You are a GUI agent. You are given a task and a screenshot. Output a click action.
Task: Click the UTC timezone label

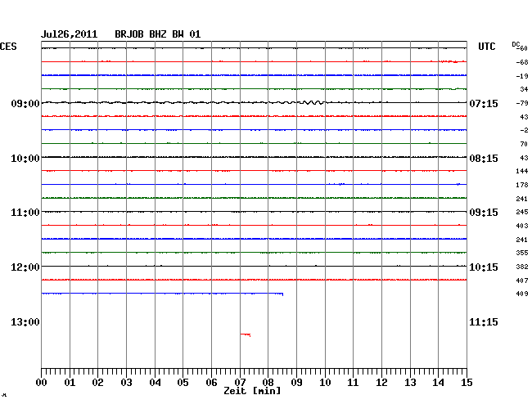pos(486,47)
